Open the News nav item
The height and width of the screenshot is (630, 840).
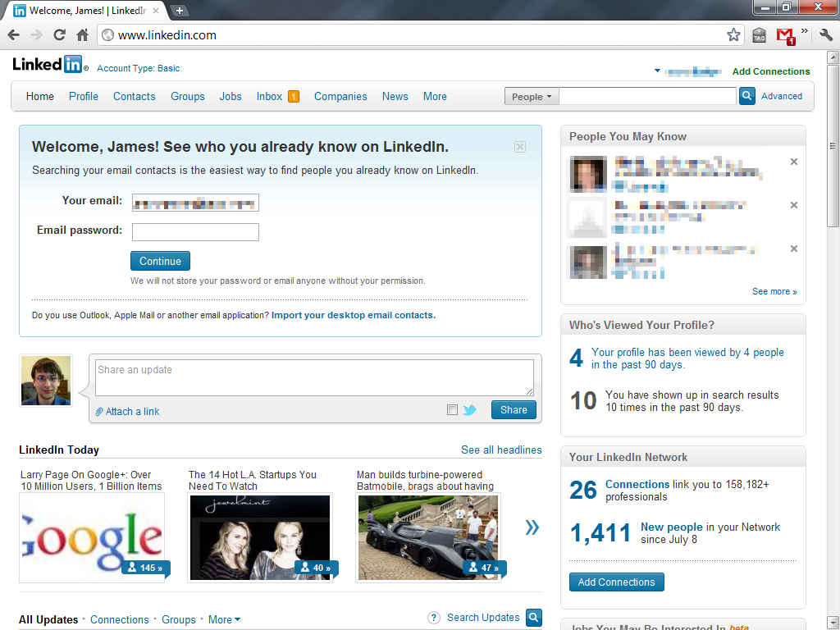tap(395, 97)
